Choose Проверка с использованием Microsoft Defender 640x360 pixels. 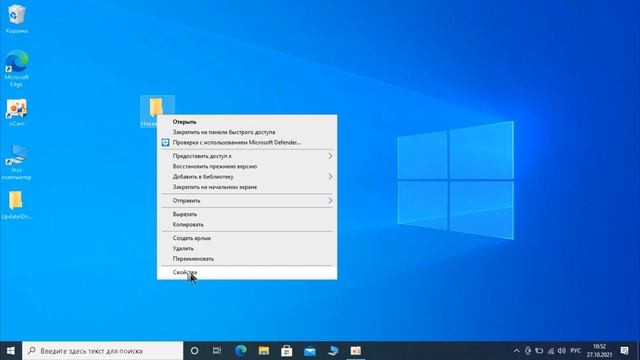point(247,142)
